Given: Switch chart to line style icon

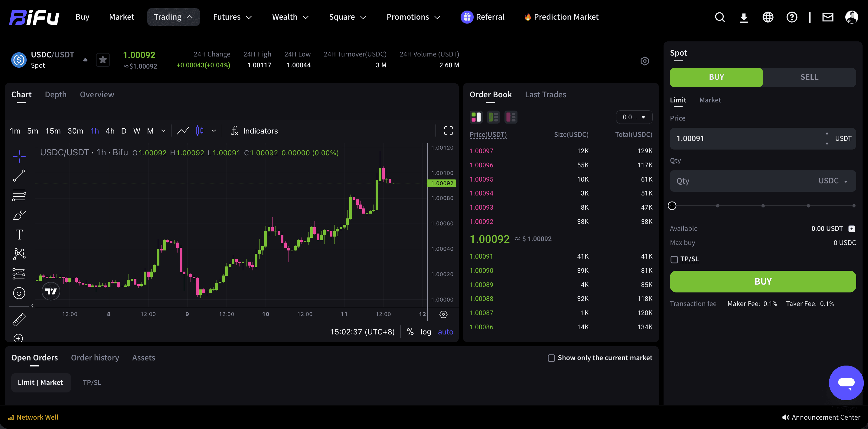Looking at the screenshot, I should 183,131.
